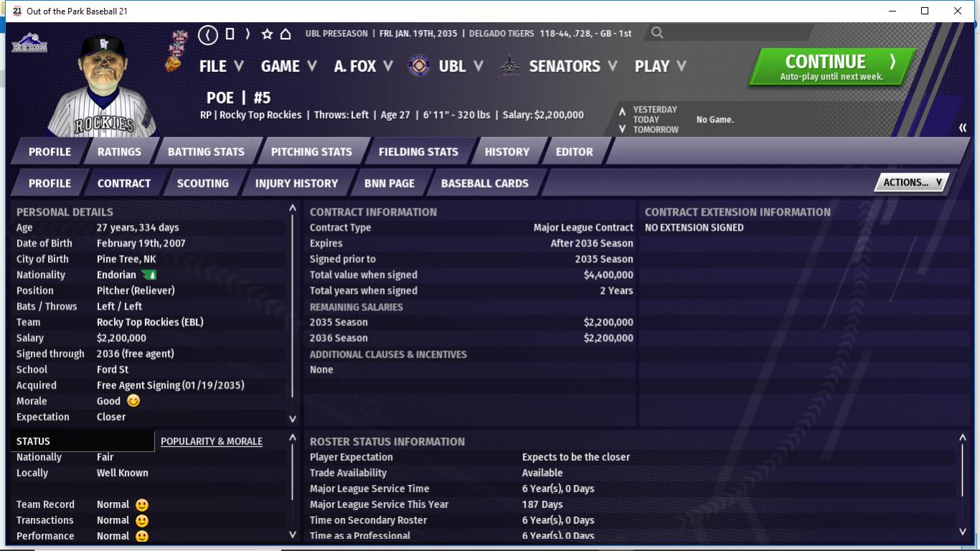Go back using the circled left arrow
This screenshot has height=551, width=980.
(207, 34)
